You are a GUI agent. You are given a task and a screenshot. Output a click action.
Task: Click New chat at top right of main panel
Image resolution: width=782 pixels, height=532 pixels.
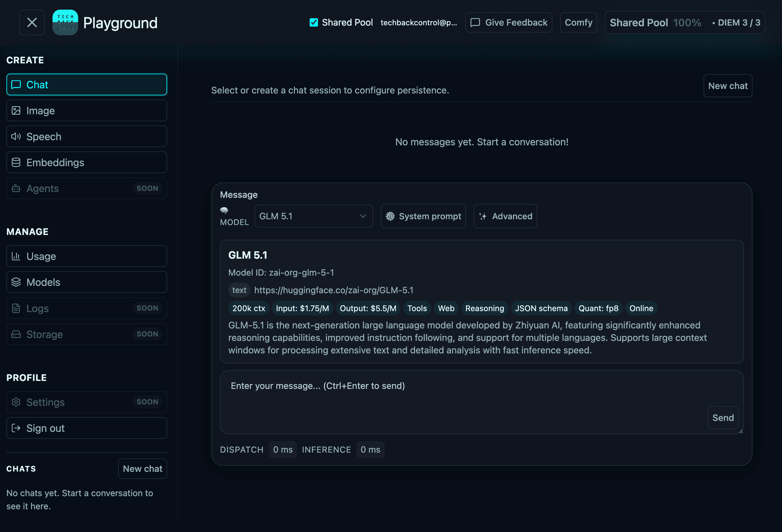[728, 86]
